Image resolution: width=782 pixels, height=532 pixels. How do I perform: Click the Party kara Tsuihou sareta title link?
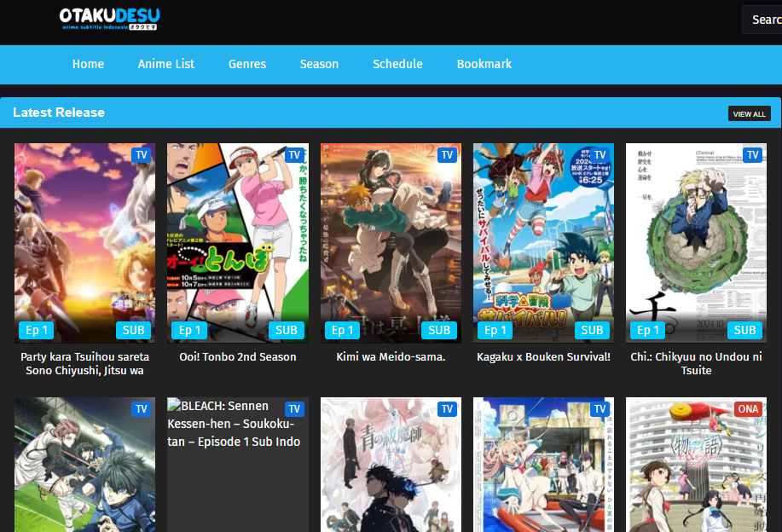(x=84, y=363)
